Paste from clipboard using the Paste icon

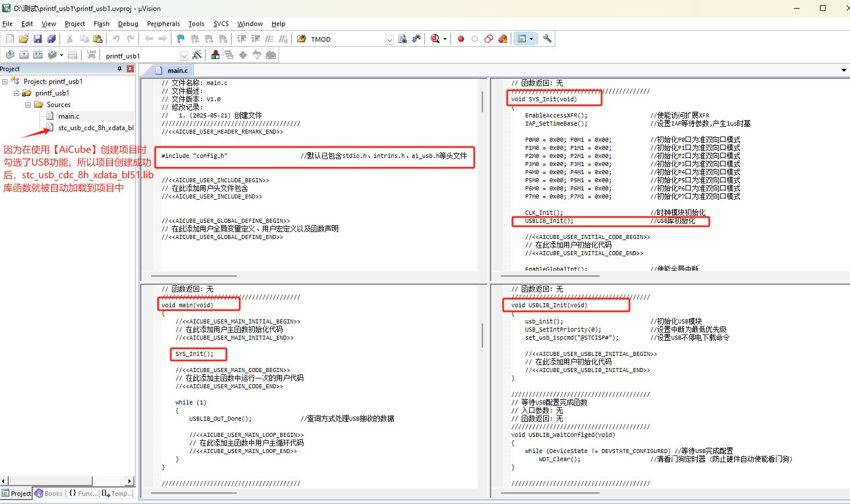[98, 39]
